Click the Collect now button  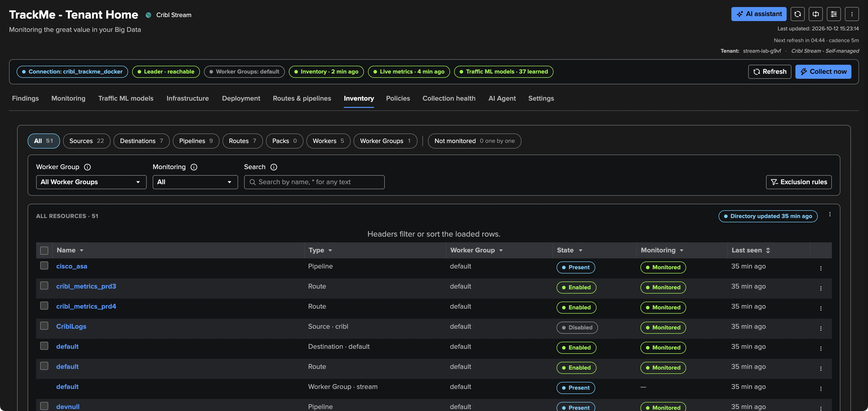[823, 72]
